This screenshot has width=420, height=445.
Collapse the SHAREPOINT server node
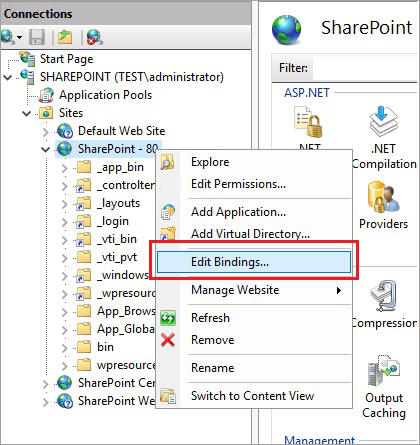coord(8,78)
